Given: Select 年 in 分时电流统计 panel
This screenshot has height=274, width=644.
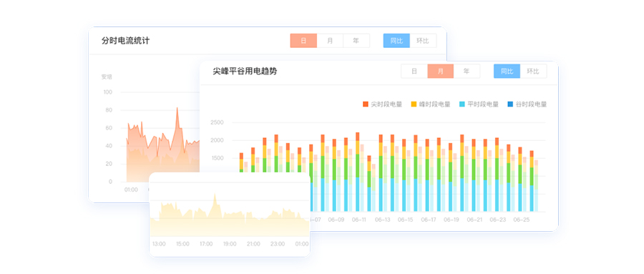Looking at the screenshot, I should (356, 41).
